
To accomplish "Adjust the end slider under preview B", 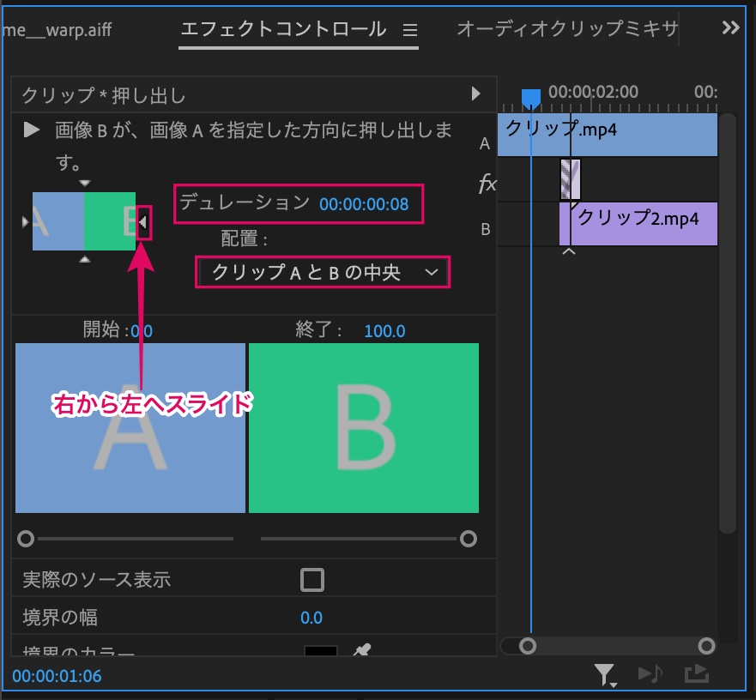I will tap(469, 539).
